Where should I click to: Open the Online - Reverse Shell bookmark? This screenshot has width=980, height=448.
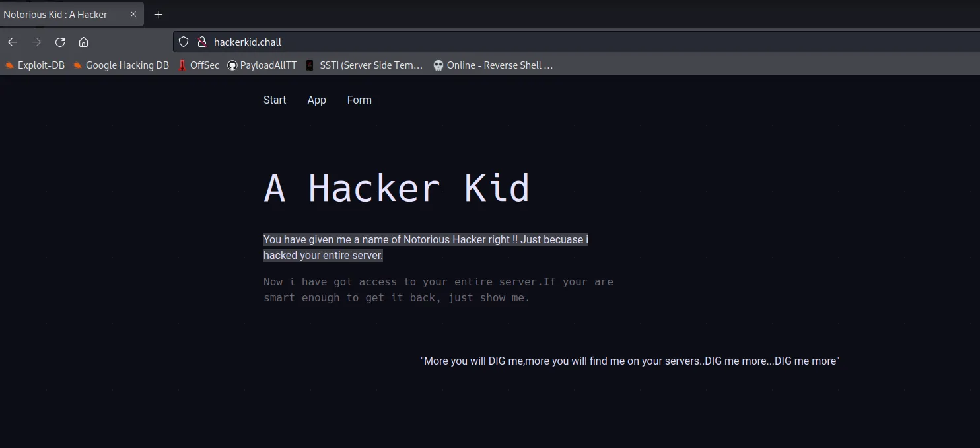tap(493, 65)
